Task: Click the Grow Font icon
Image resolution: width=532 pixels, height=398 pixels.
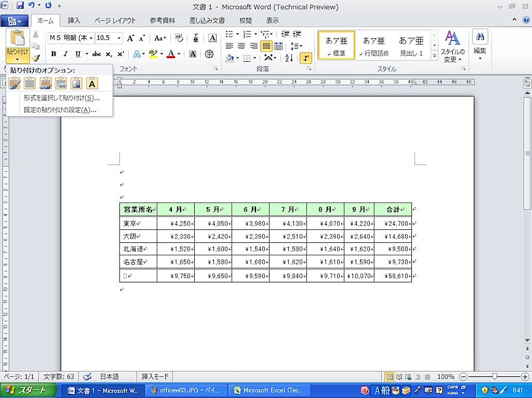Action: coord(131,38)
